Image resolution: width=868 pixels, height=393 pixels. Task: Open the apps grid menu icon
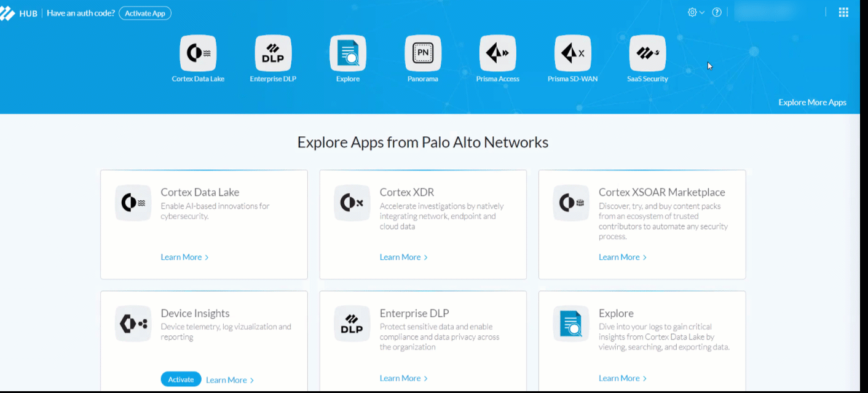click(x=843, y=12)
